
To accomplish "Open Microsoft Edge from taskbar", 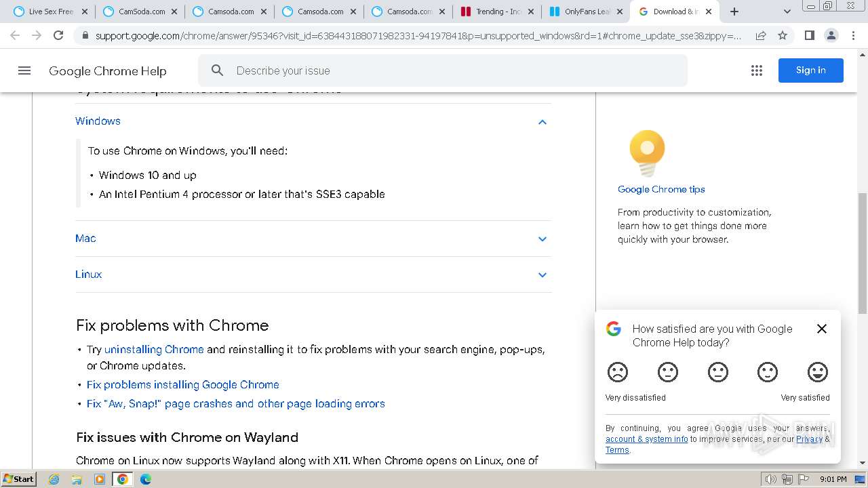I will 146,479.
